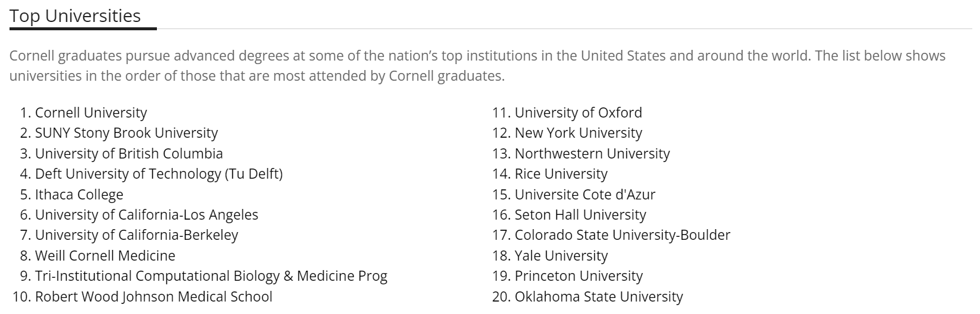
Task: Click SUNY Stony Brook University entry
Action: pos(127,133)
